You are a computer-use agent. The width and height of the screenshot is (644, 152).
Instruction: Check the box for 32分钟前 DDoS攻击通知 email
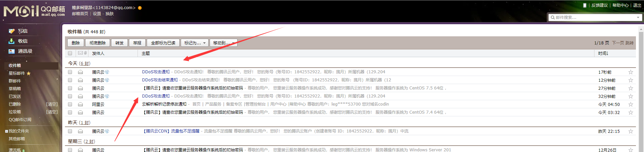coord(70,96)
